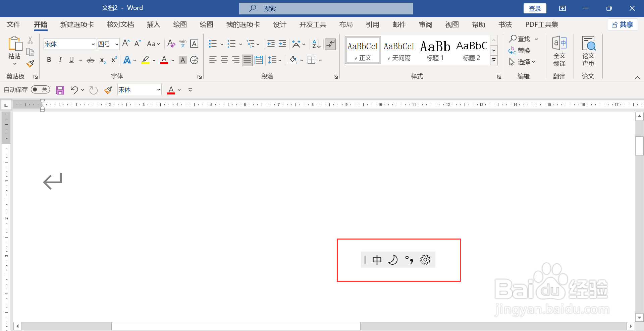Switch Chinese/English input mode (中)

point(377,260)
